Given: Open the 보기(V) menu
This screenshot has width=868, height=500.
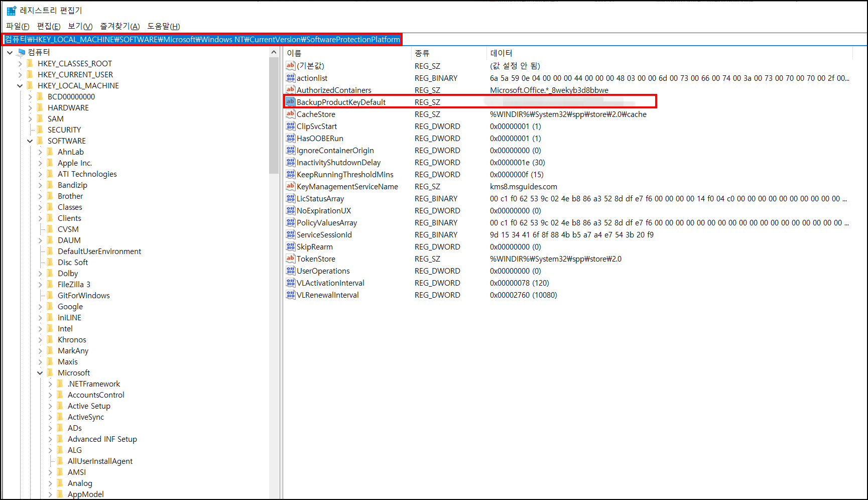Looking at the screenshot, I should pos(80,26).
